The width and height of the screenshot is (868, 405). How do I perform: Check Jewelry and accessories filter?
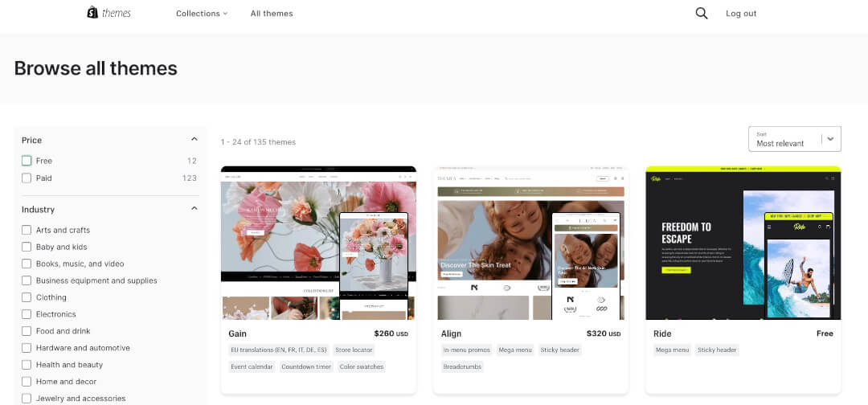pyautogui.click(x=27, y=399)
